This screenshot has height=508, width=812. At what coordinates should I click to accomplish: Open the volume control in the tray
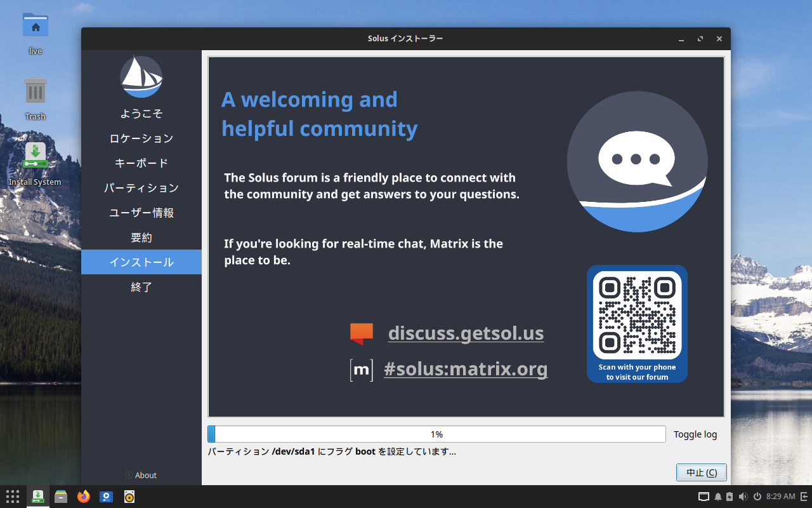tap(743, 497)
